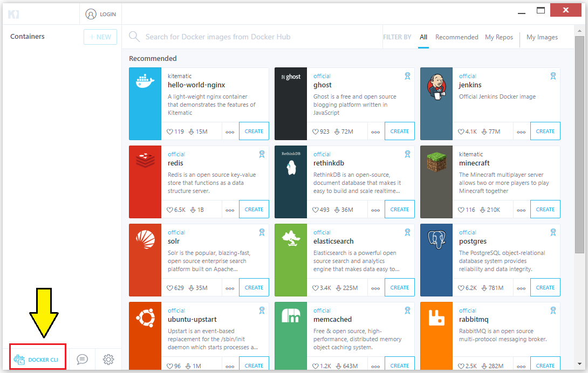Click the Kitematic logo icon
The width and height of the screenshot is (588, 373).
(x=13, y=14)
